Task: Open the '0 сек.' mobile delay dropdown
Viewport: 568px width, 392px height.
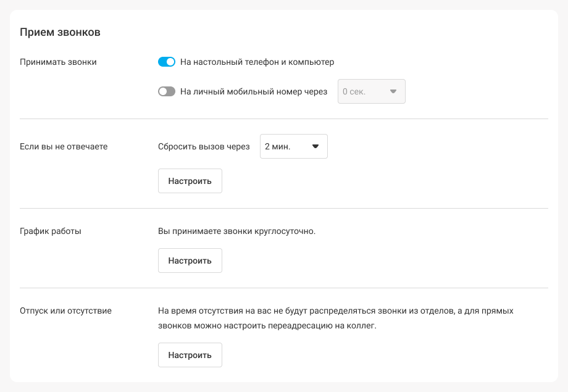Action: 372,91
